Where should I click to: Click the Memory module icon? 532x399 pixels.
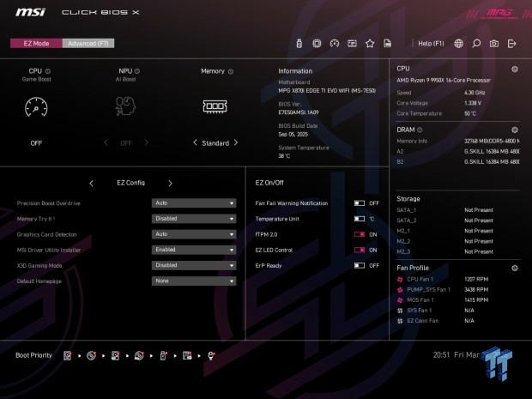(215, 106)
